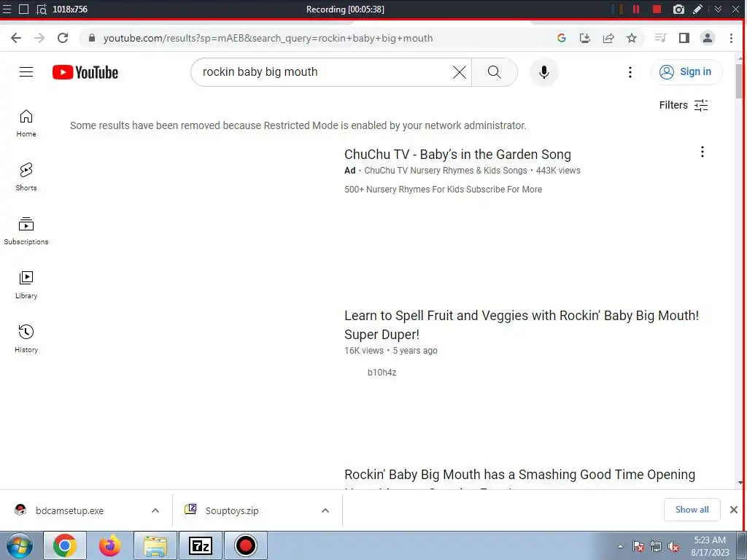Select the recorder pencil draw tool

pos(697,9)
